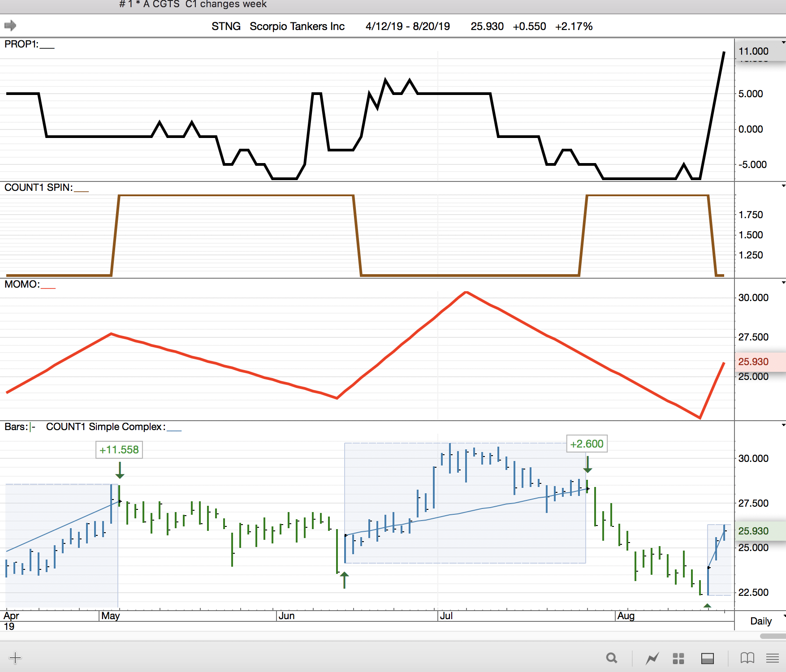The image size is (786, 672).
Task: Click the STNG ticker symbol
Action: pyautogui.click(x=226, y=26)
